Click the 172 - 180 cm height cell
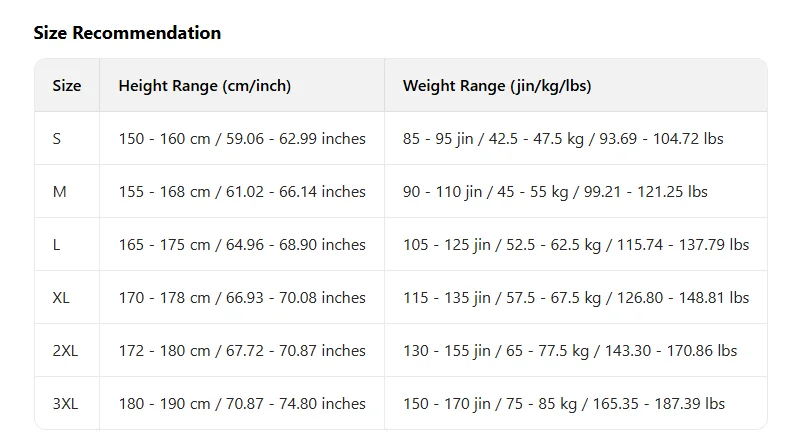Screen dimensions: 798x441 click(242, 350)
